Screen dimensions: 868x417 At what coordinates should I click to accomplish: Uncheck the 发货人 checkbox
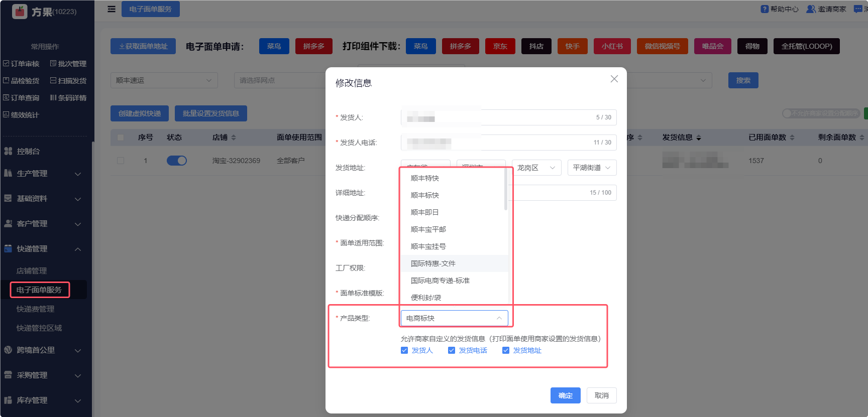tap(404, 350)
